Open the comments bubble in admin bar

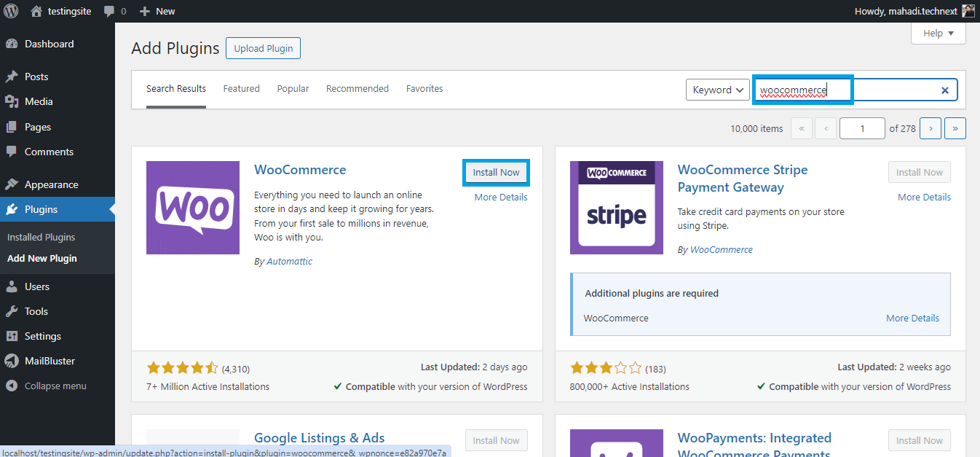click(115, 11)
